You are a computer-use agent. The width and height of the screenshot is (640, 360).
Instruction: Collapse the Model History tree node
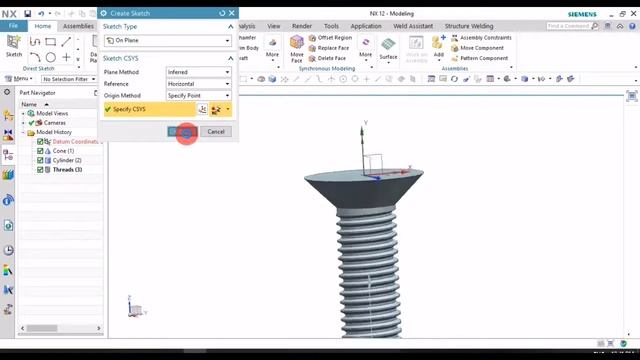pyautogui.click(x=23, y=132)
